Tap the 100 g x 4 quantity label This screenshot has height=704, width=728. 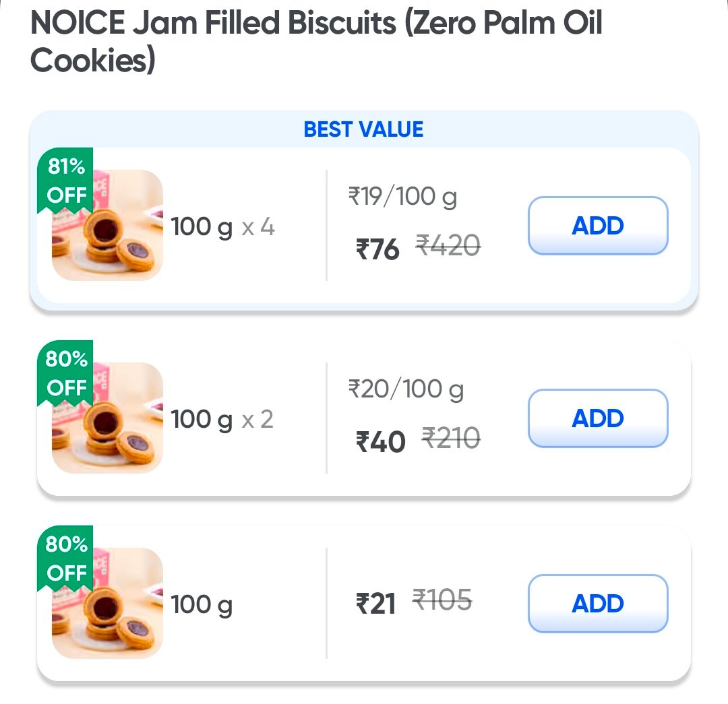pos(222,227)
